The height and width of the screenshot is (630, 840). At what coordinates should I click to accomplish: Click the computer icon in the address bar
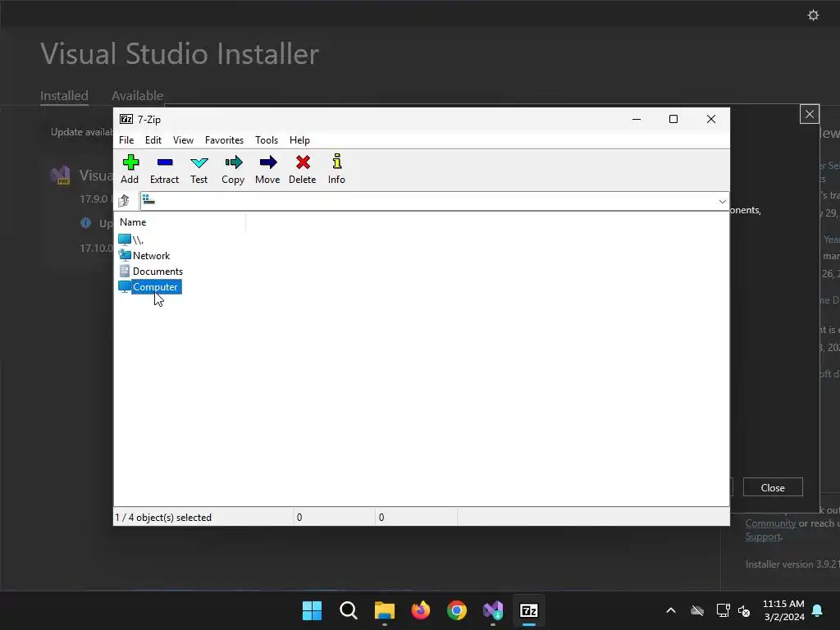pos(148,200)
